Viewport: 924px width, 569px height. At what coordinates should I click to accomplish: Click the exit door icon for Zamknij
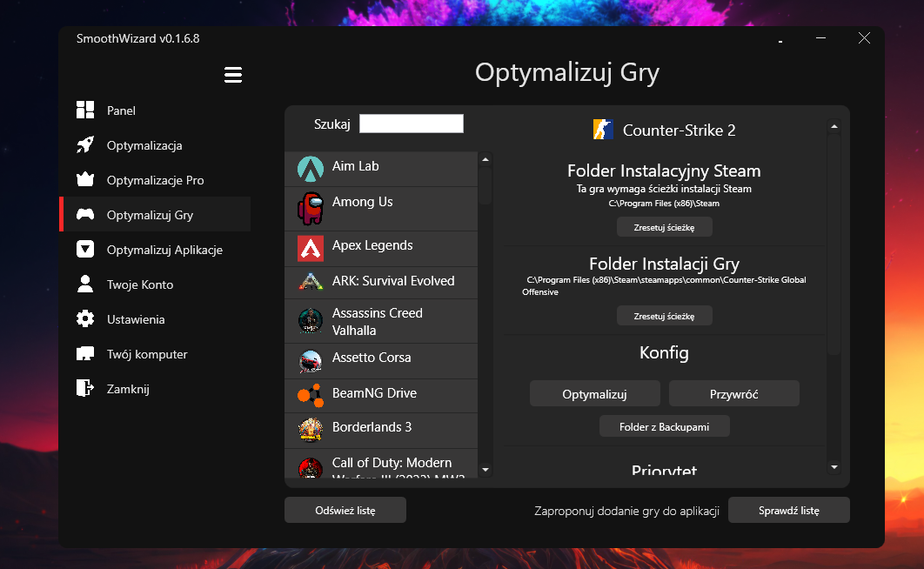(x=85, y=389)
